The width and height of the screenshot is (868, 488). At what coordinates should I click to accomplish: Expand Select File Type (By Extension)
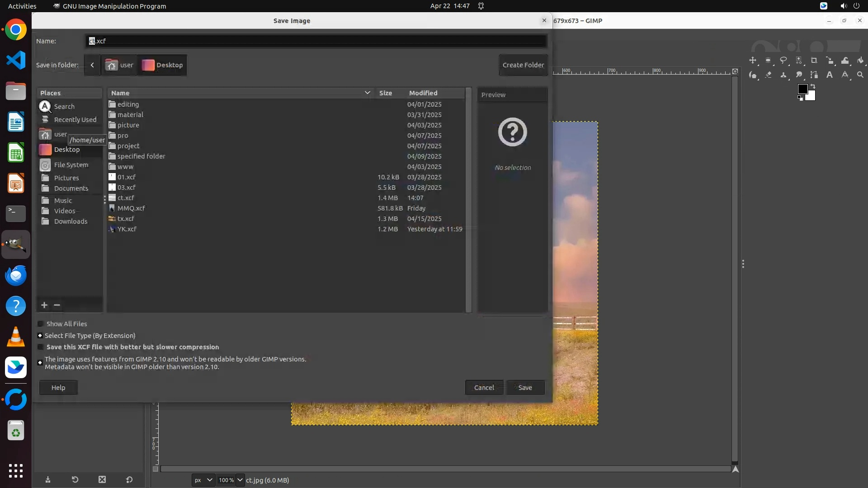click(40, 336)
